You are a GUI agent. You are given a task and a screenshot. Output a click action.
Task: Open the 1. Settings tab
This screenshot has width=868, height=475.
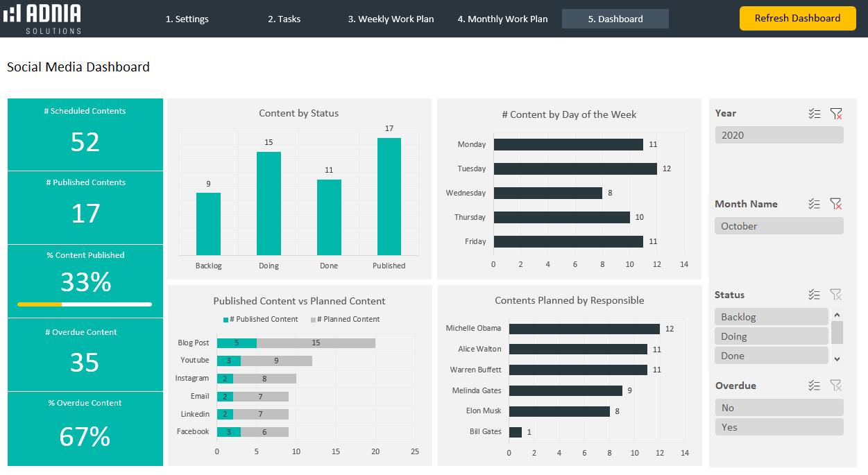tap(187, 19)
